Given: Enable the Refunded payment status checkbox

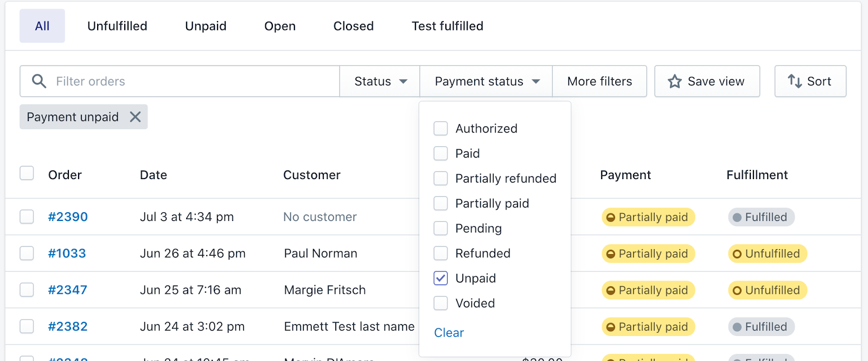Looking at the screenshot, I should (441, 254).
